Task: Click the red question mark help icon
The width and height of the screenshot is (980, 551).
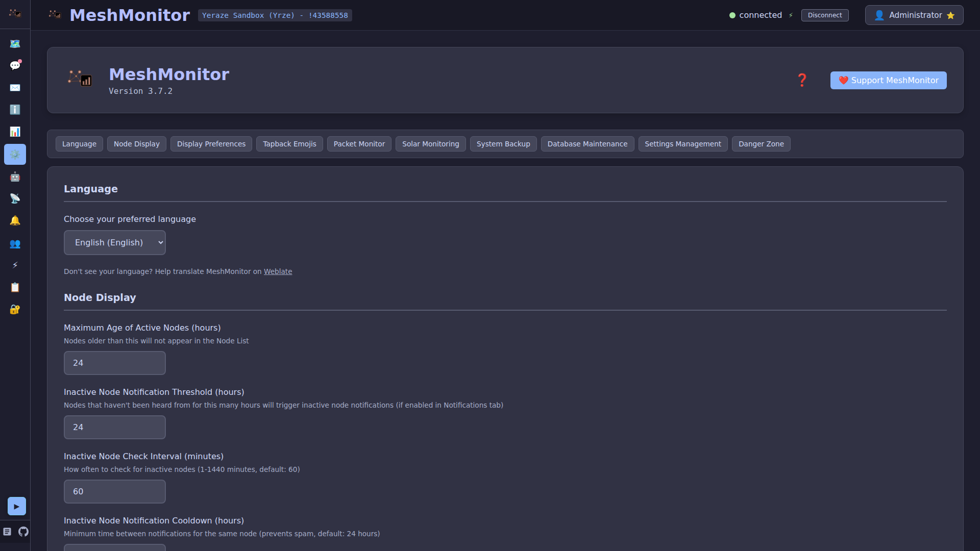Action: (802, 80)
